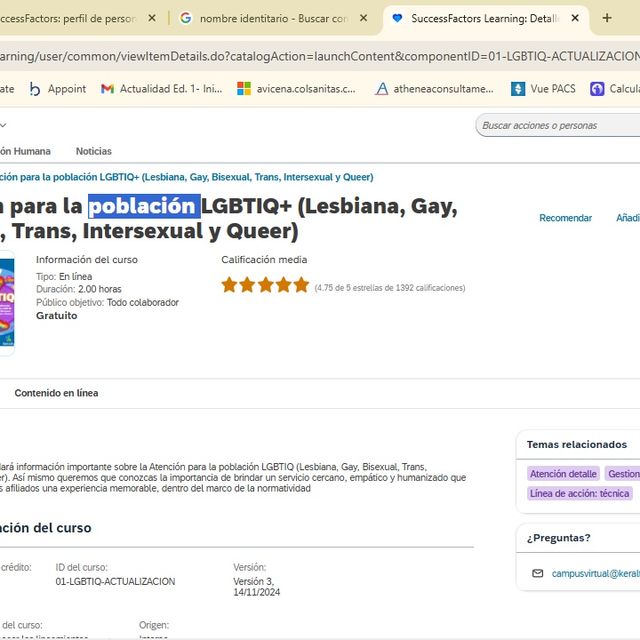640x640 pixels.
Task: Click the Línea de acción: técnica tag
Action: coord(580,493)
